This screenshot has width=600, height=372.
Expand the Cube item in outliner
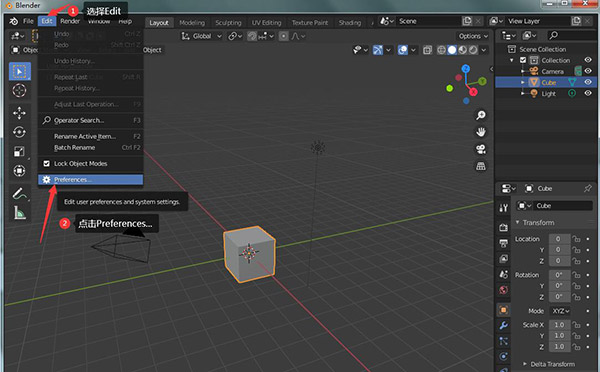click(523, 82)
